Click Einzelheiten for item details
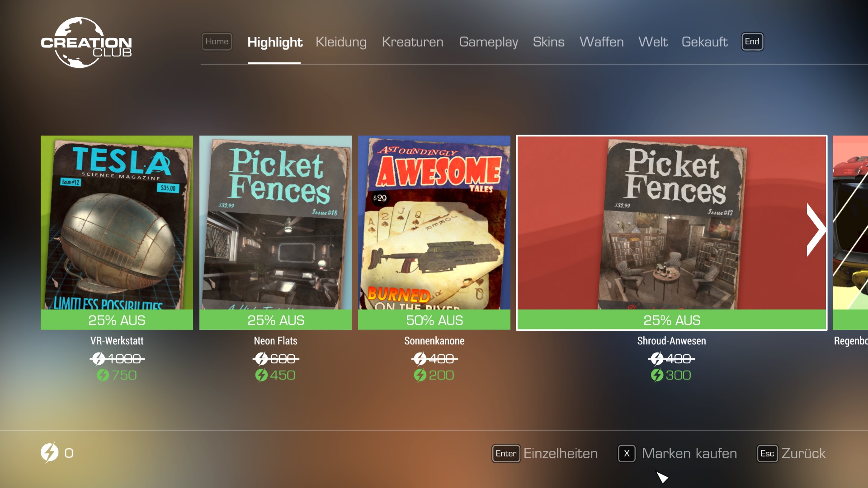868x488 pixels. 561,453
